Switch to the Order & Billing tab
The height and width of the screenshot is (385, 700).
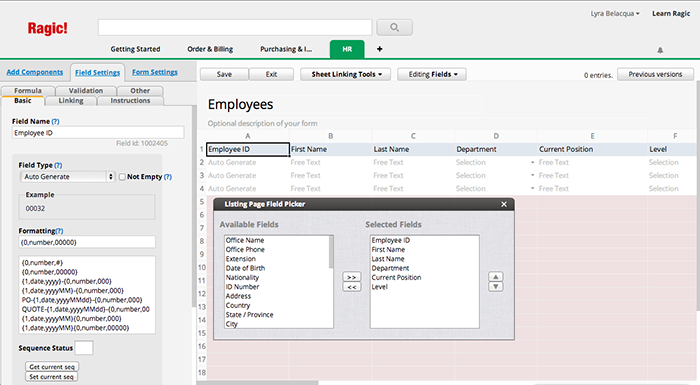[210, 49]
